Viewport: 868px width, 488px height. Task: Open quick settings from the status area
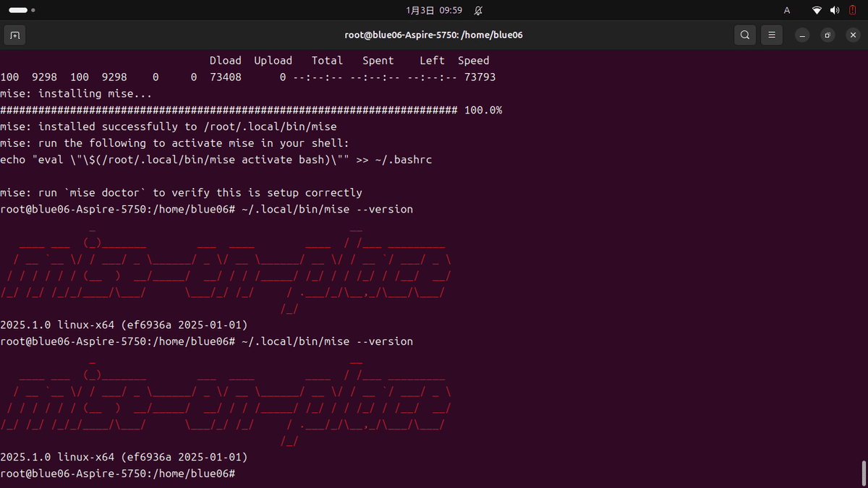[x=833, y=10]
